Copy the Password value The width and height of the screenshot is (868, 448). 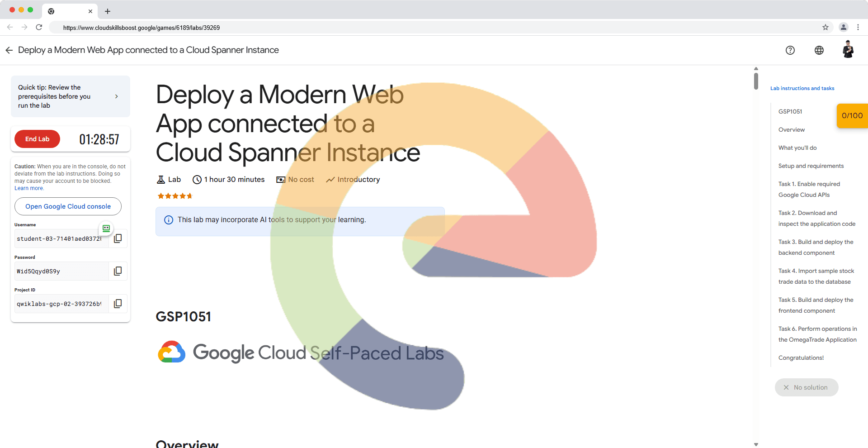(118, 271)
